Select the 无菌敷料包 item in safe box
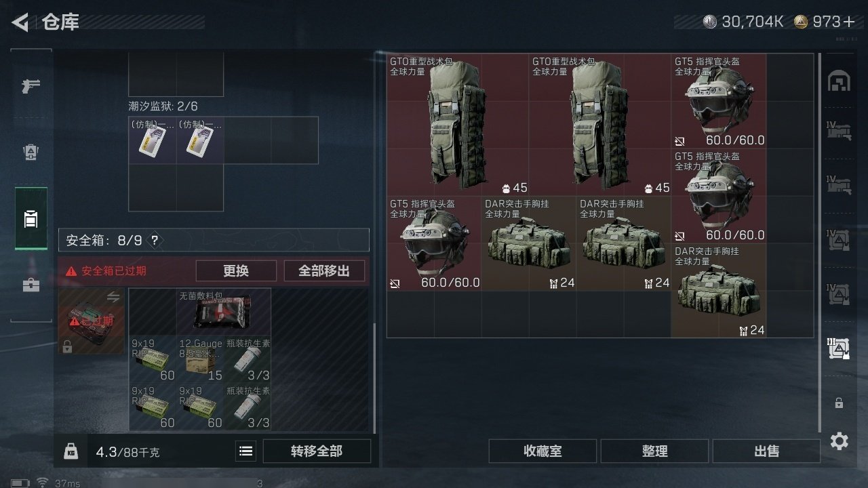Image resolution: width=868 pixels, height=488 pixels. pos(224,312)
